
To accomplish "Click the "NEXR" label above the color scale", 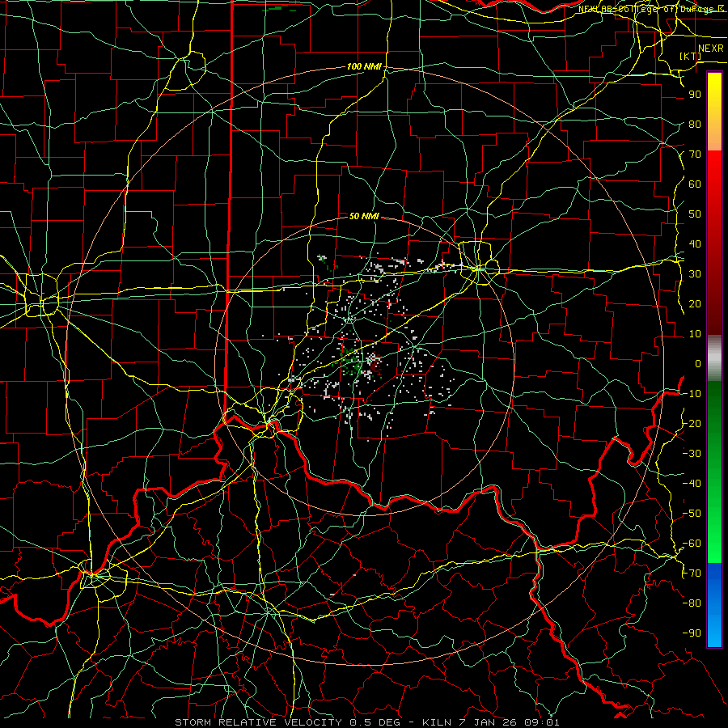I will (x=711, y=49).
